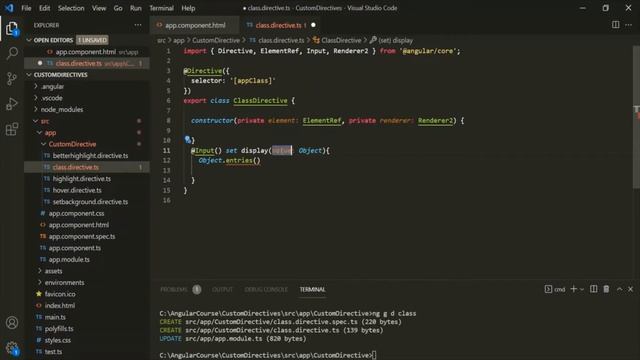Click unsaved dot beside class.directive.ts in Open Editors

click(40, 63)
